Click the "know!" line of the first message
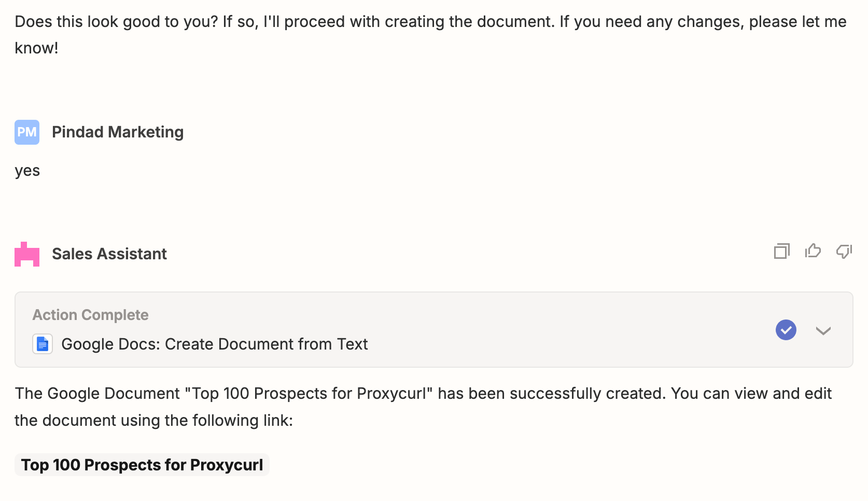This screenshot has width=868, height=501. (x=36, y=48)
